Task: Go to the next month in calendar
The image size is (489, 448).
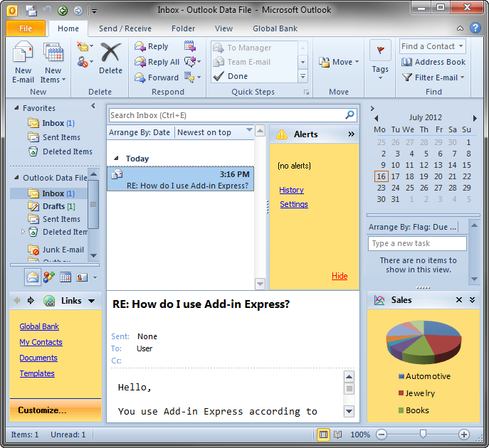Action: 475,118
